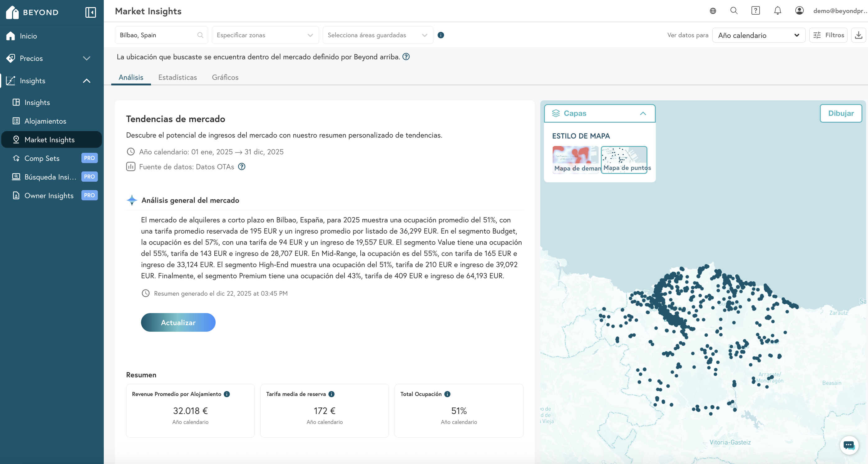The width and height of the screenshot is (868, 464).
Task: Collapse the sidebar with panel icon
Action: (x=90, y=12)
